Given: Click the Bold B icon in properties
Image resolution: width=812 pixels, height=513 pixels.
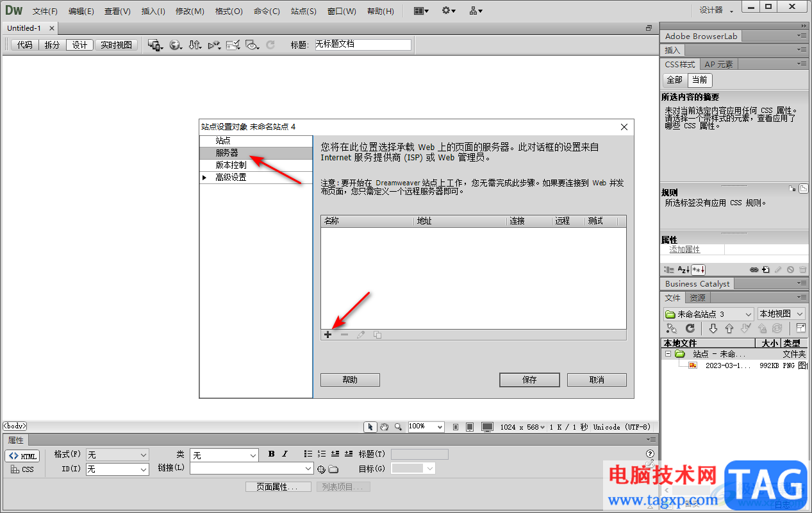Looking at the screenshot, I should 272,454.
